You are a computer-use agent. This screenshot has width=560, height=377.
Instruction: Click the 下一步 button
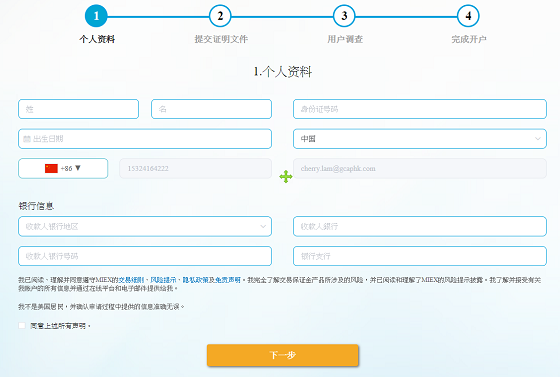tap(282, 355)
